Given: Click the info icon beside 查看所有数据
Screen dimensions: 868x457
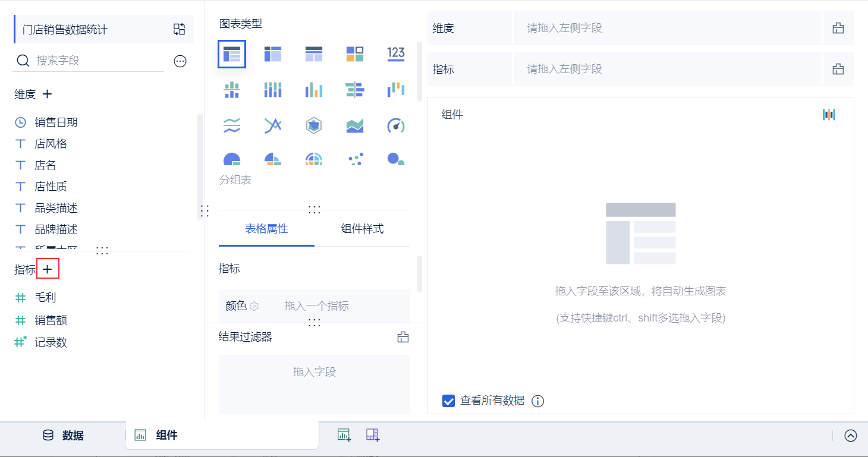Looking at the screenshot, I should 537,401.
